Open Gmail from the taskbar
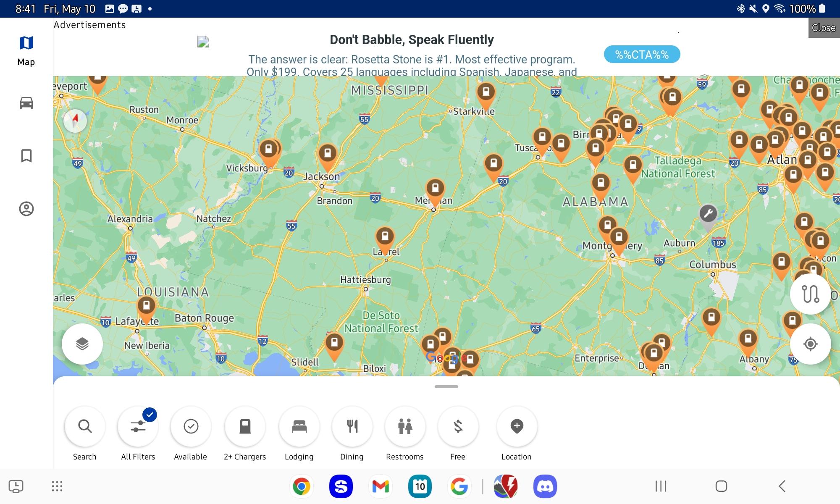This screenshot has height=504, width=840. coord(381,486)
